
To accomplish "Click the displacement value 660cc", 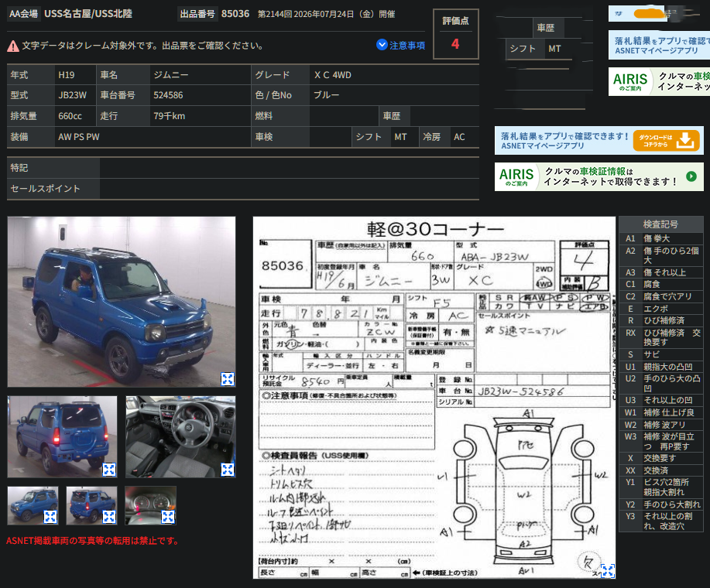I will tap(70, 116).
